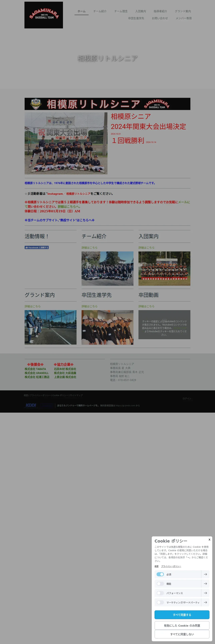Screen dimensions: 215x644
Task: Open partner link 株式会社 大萩造園
Action: [65, 373]
